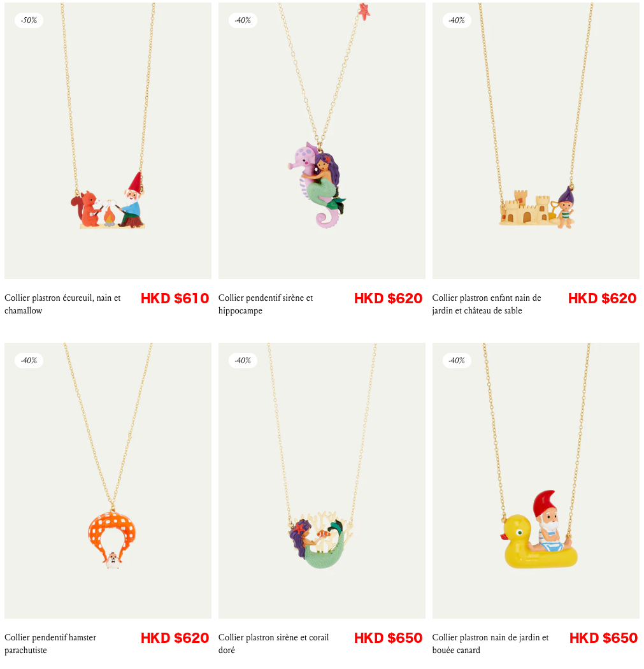
Task: Open the sandcastle necklace product image
Action: (x=536, y=141)
